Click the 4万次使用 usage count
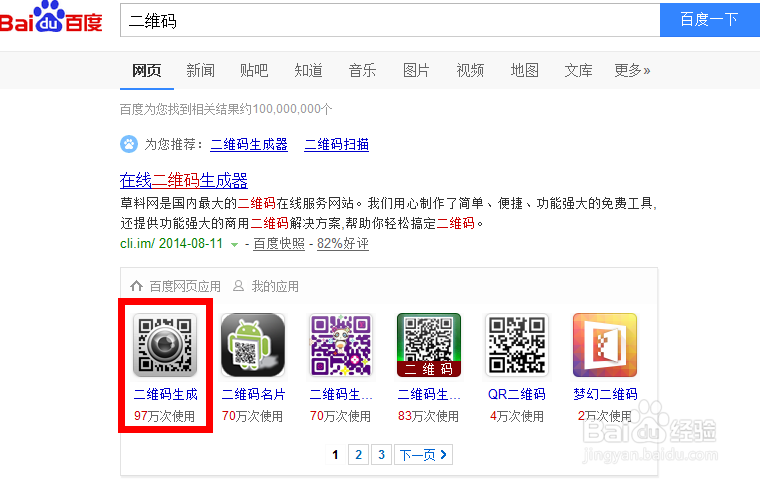Screen dimensions: 760x481 click(x=517, y=416)
